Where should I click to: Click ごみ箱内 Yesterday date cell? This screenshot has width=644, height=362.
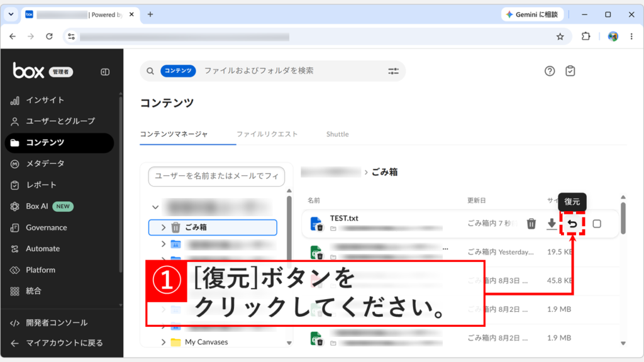pos(501,252)
